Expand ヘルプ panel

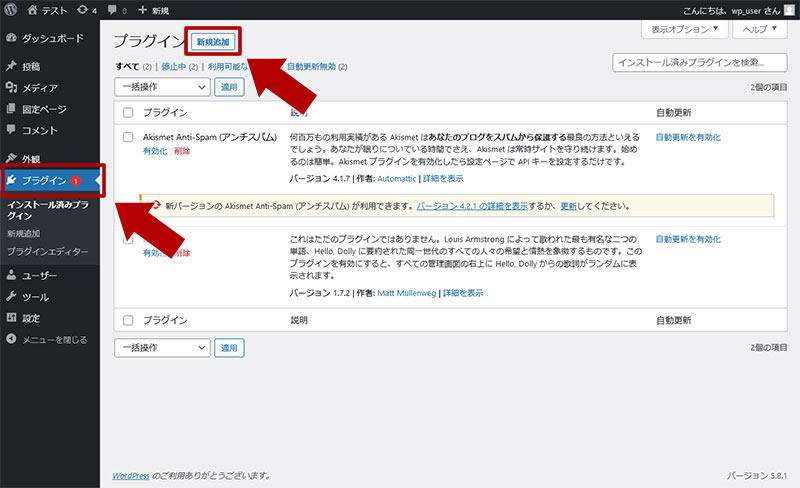[x=760, y=29]
